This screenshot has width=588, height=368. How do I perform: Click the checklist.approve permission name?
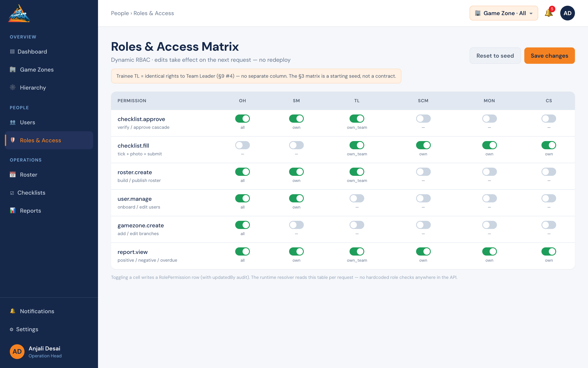(141, 119)
